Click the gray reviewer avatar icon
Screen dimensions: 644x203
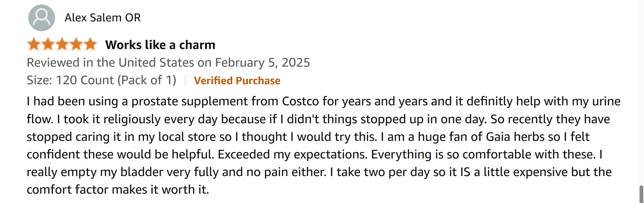click(41, 18)
